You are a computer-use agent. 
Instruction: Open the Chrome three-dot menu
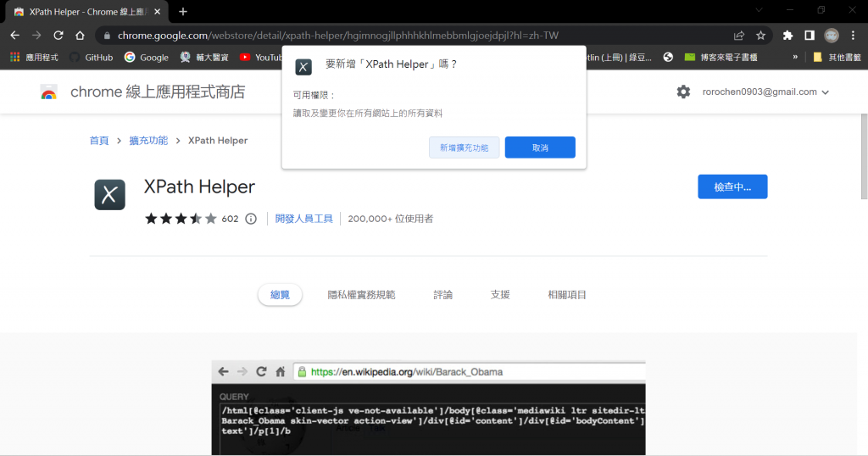click(x=853, y=36)
